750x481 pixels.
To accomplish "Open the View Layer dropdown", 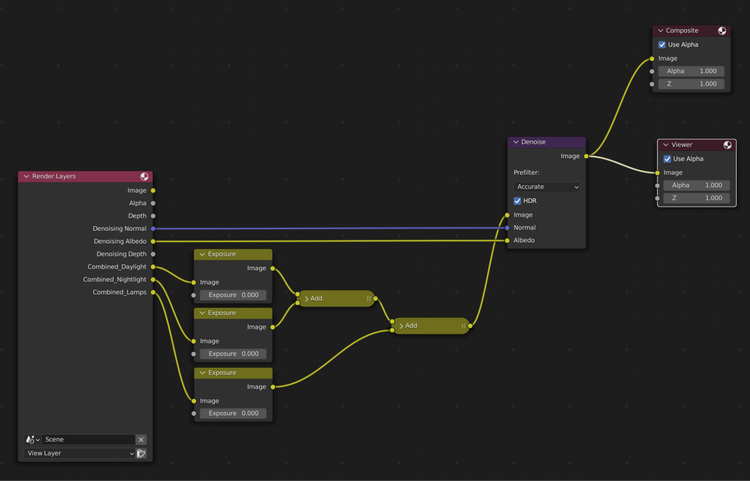I will pos(80,453).
